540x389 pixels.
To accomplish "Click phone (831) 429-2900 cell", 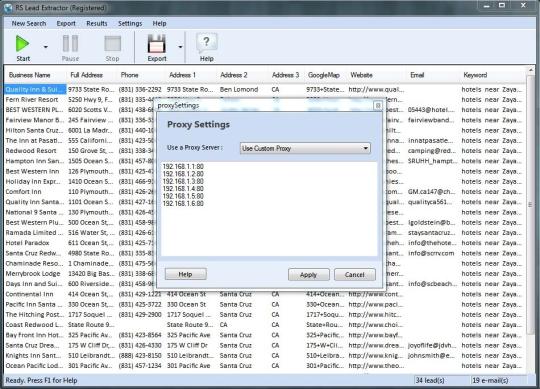I will pyautogui.click(x=140, y=315).
